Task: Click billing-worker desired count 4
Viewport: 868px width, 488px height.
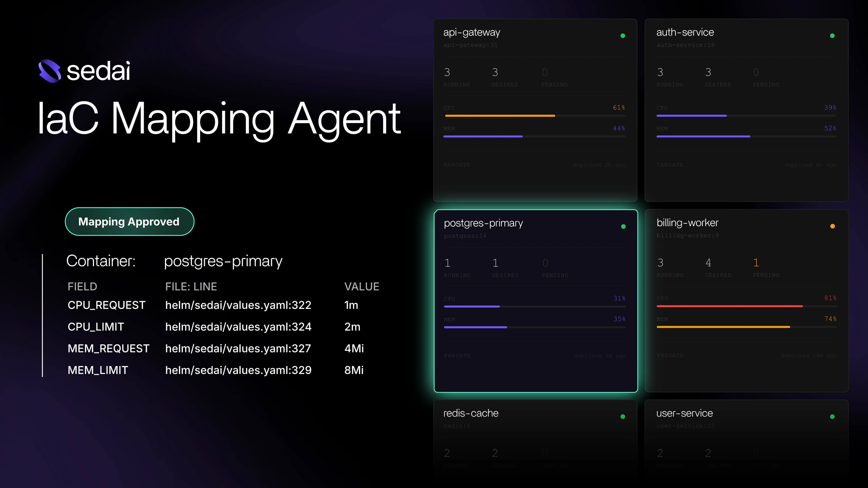Action: coord(708,263)
